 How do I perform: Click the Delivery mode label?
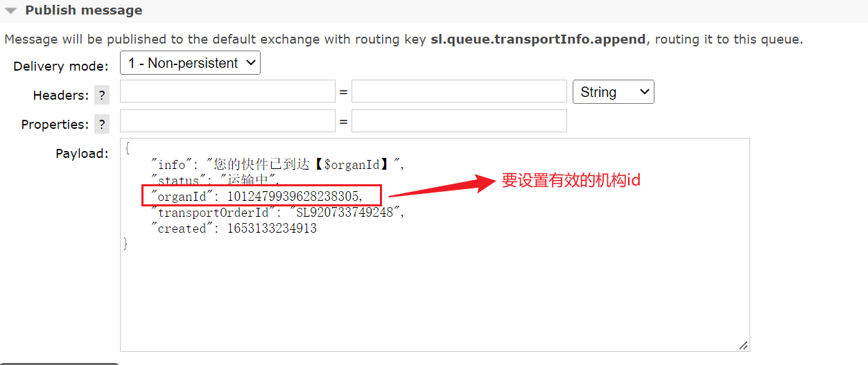click(x=61, y=66)
